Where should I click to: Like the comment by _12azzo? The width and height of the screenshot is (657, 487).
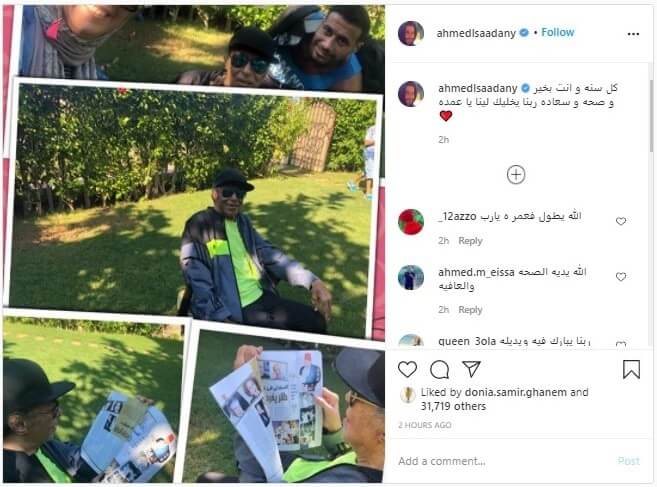click(x=621, y=221)
